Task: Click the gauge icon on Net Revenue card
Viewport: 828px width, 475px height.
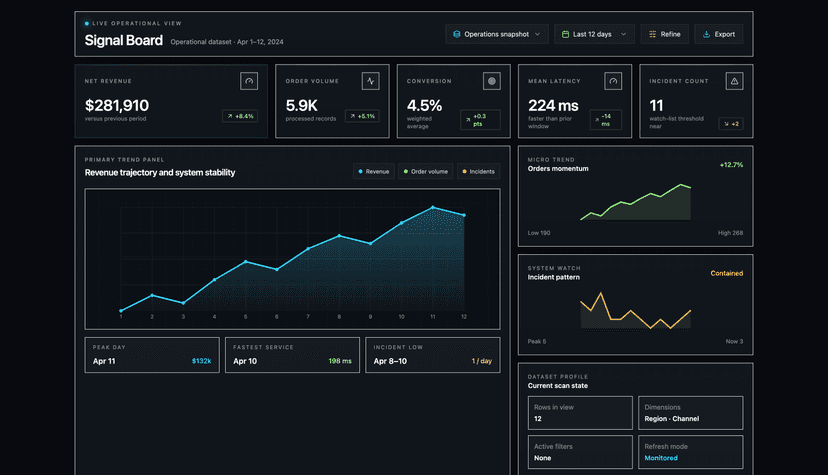Action: tap(249, 81)
